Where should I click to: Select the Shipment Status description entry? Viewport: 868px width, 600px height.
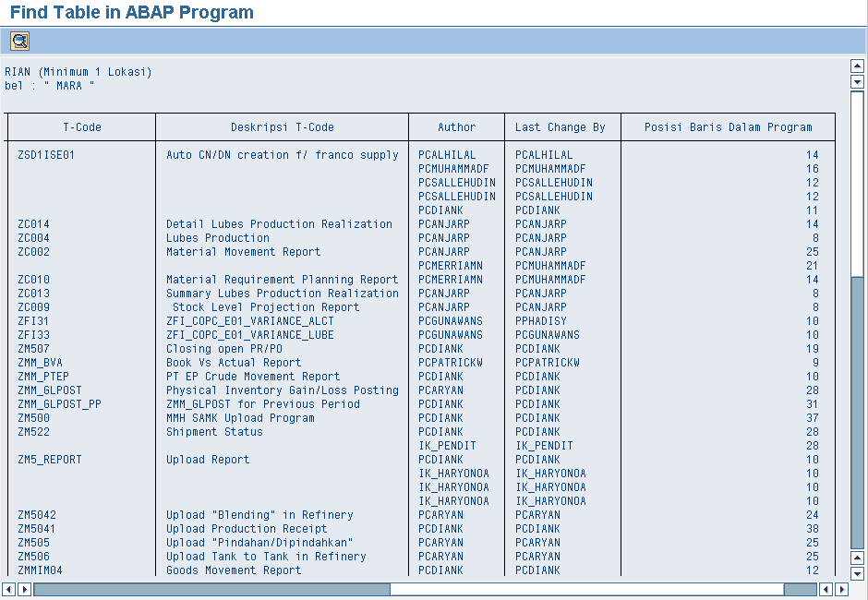[x=214, y=432]
